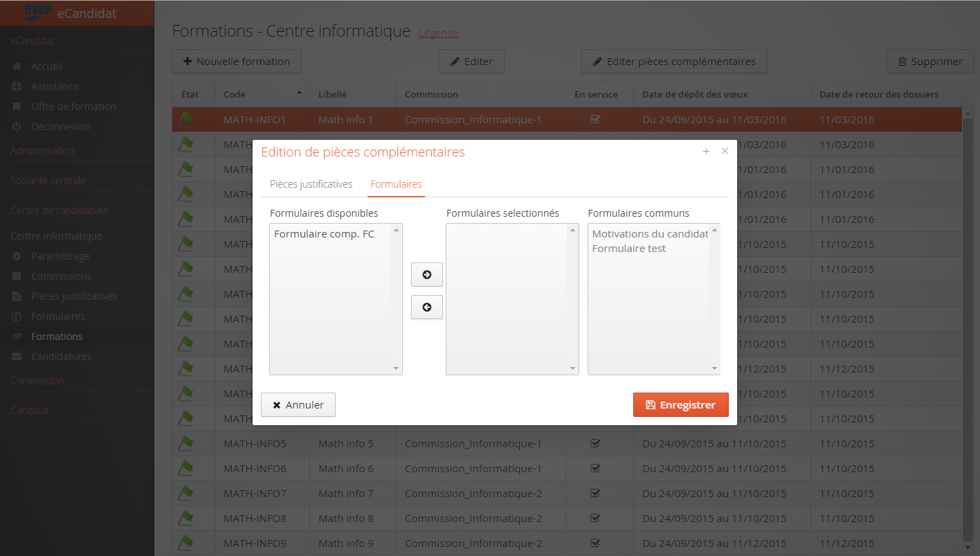Click the right arrow to add form
The width and height of the screenshot is (980, 556).
(x=426, y=275)
